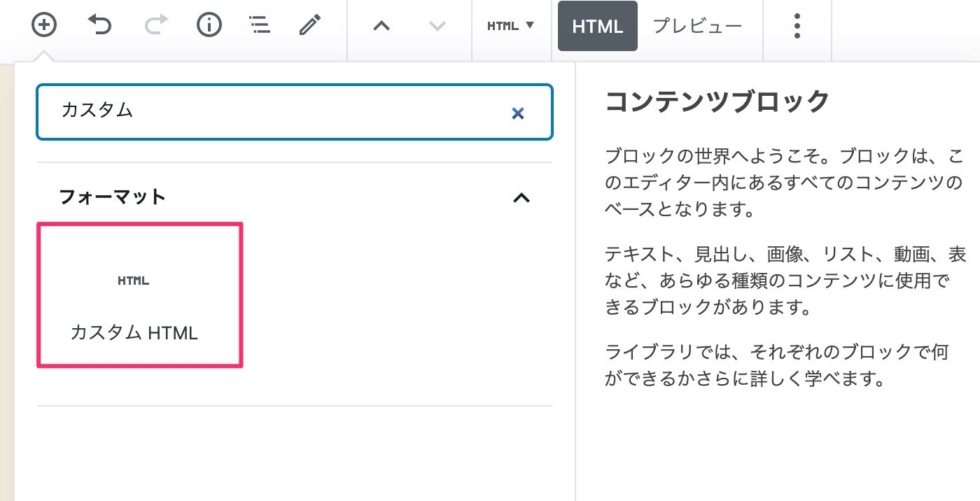The image size is (980, 501).
Task: Click the add block plus icon
Action: [x=44, y=26]
